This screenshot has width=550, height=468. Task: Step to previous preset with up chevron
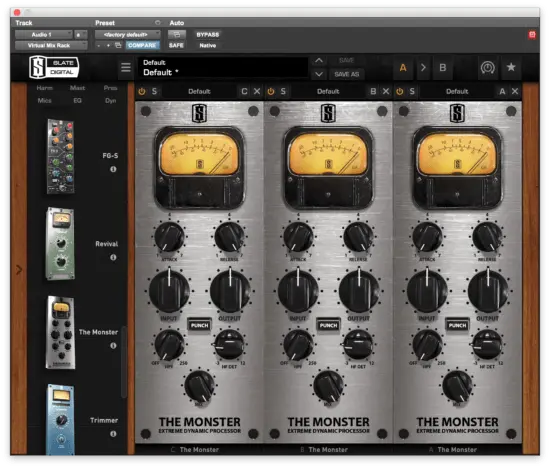point(318,60)
